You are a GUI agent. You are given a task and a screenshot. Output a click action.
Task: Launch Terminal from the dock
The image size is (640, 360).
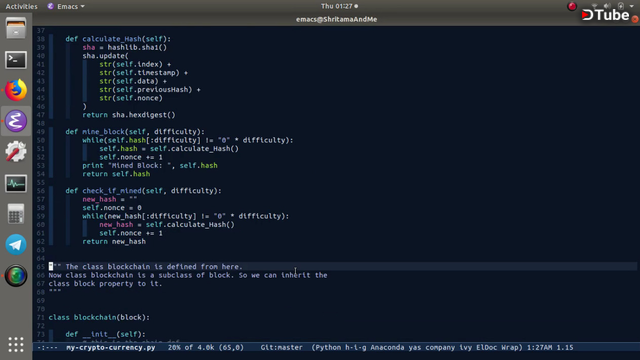[16, 60]
